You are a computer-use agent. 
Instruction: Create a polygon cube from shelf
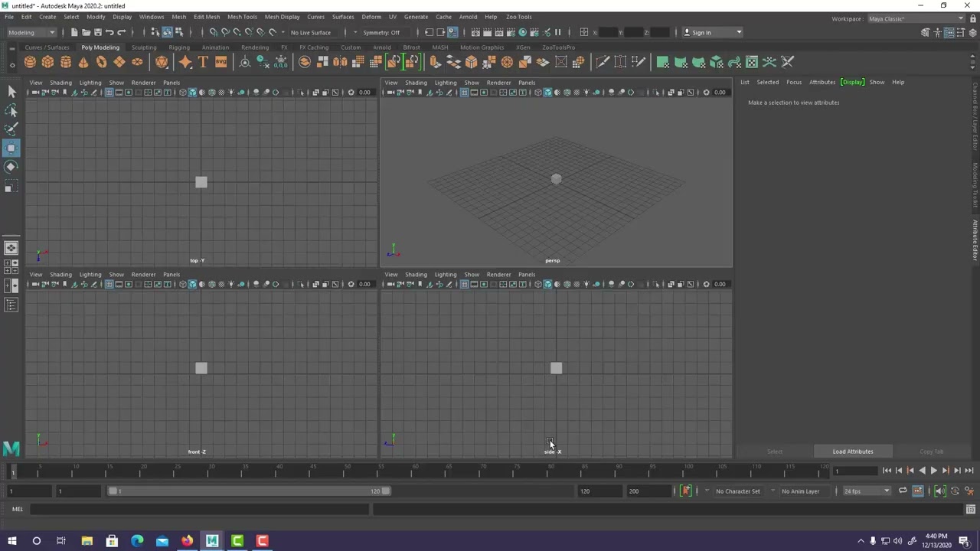click(47, 62)
